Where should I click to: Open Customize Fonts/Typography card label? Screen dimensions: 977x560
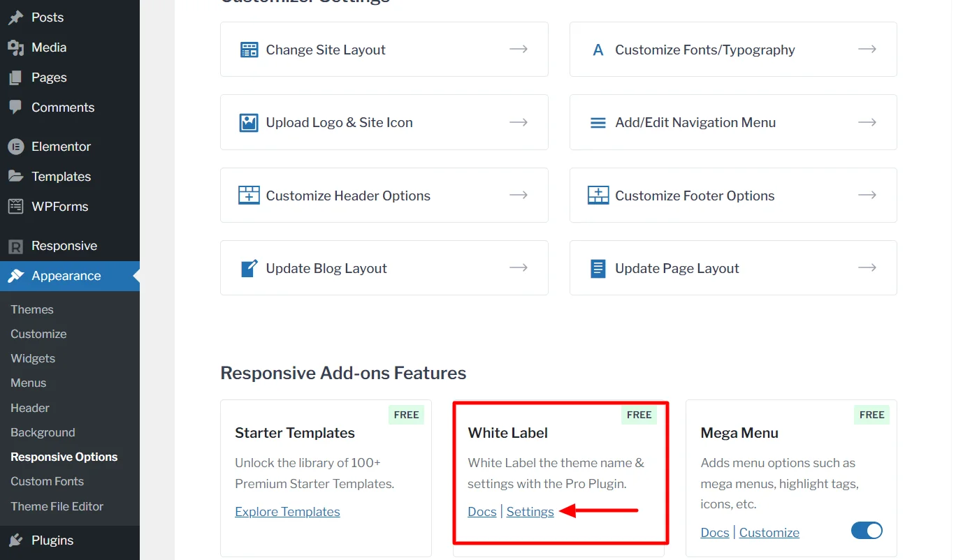pyautogui.click(x=705, y=50)
